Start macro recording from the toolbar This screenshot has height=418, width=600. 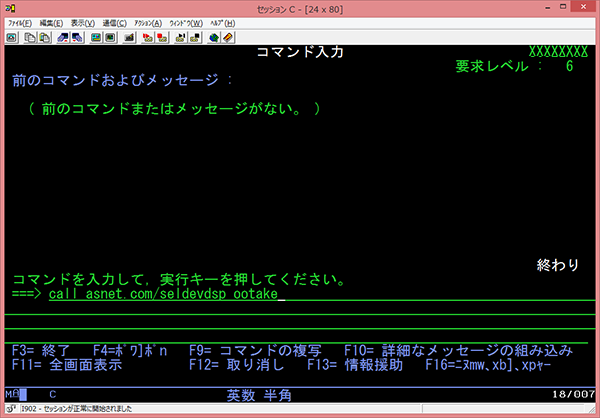pyautogui.click(x=148, y=37)
